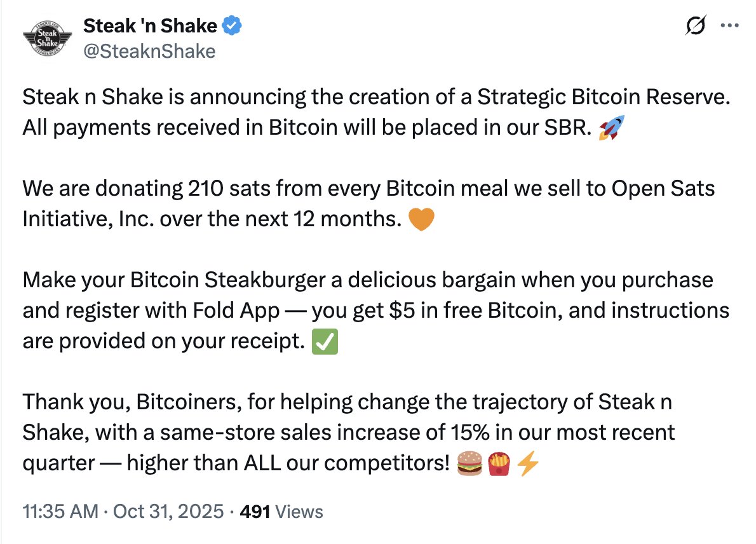Click the blue verified badge
The width and height of the screenshot is (756, 544).
[x=231, y=26]
